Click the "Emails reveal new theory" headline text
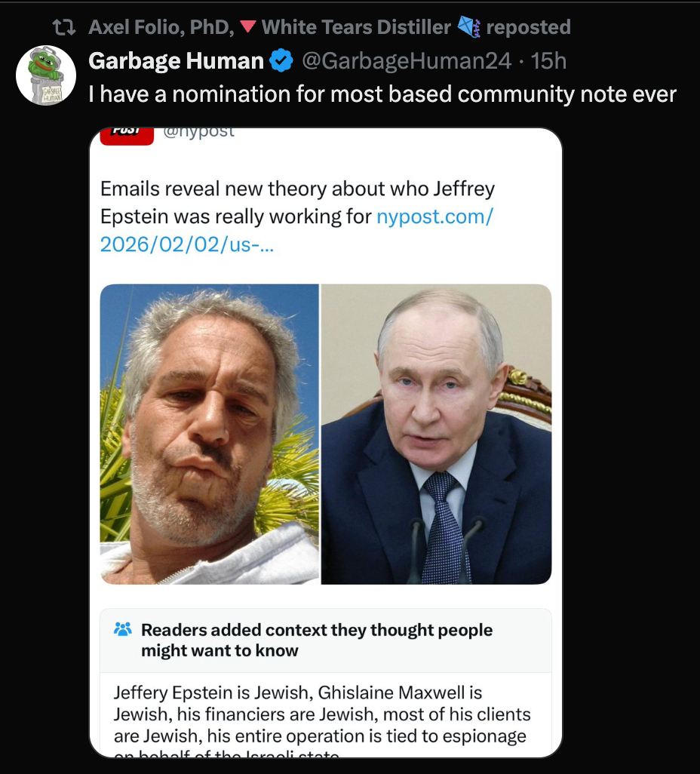Image resolution: width=700 pixels, height=774 pixels. click(297, 189)
